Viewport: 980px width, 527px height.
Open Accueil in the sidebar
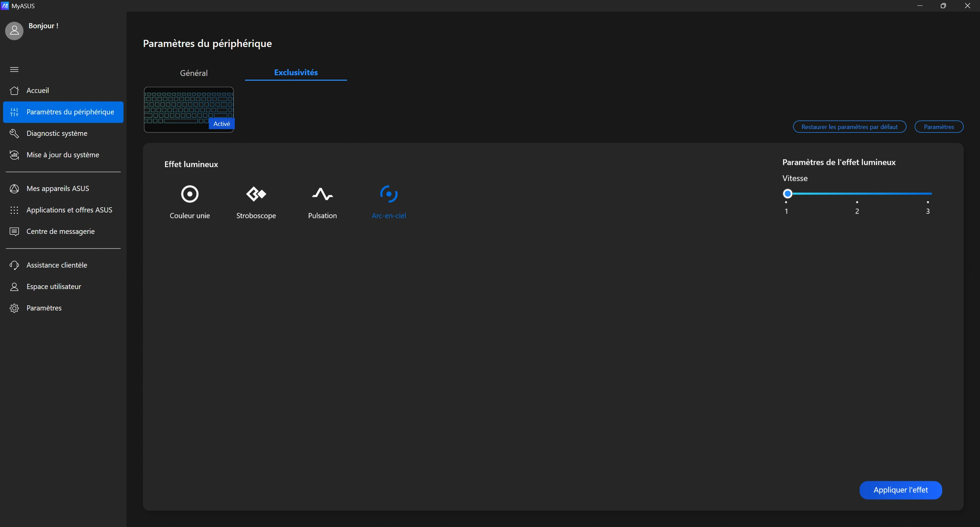pos(63,91)
